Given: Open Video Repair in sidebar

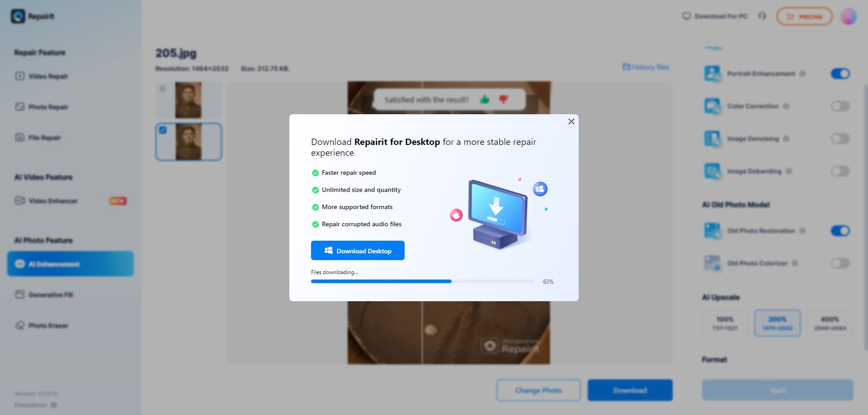Looking at the screenshot, I should pos(71,76).
